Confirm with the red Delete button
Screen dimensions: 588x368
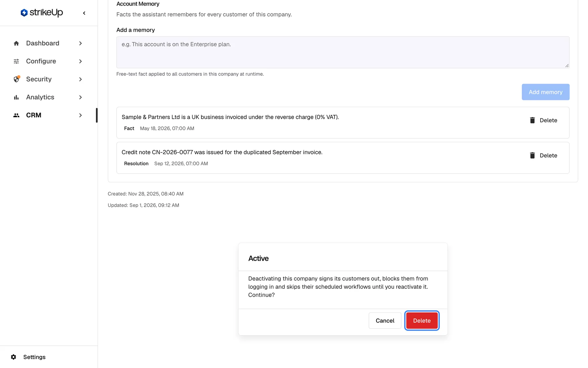[x=422, y=321]
